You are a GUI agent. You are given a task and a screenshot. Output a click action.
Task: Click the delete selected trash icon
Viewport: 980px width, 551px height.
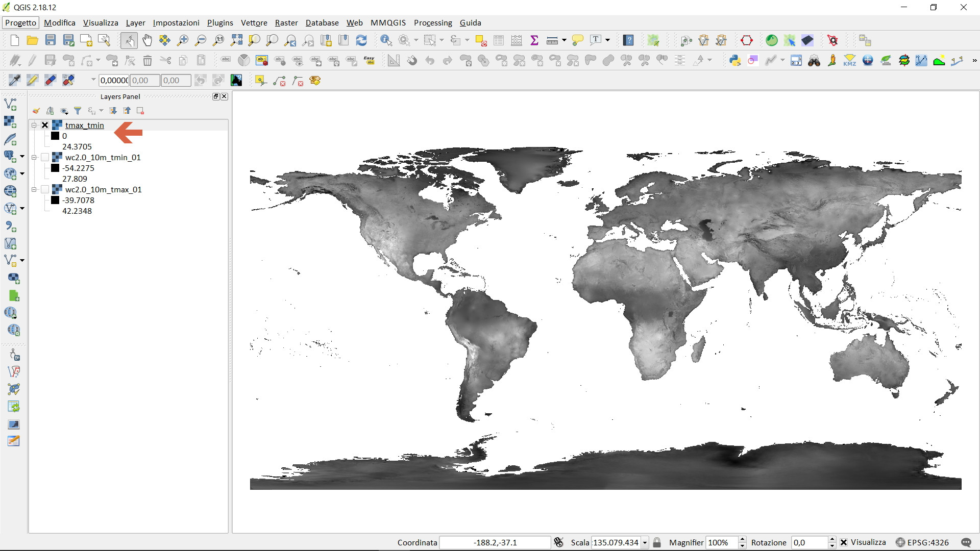click(x=147, y=61)
